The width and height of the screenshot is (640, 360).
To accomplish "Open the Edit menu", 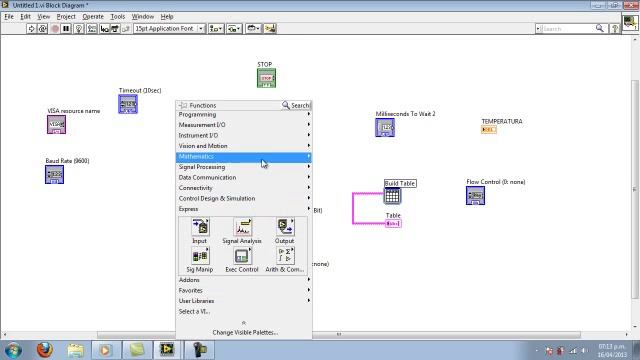I will point(25,17).
